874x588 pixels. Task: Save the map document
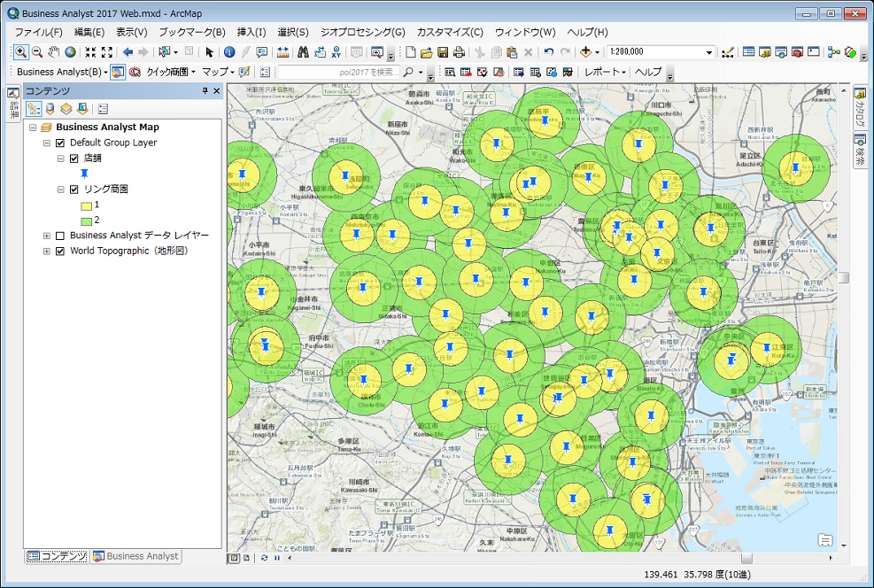pyautogui.click(x=443, y=52)
